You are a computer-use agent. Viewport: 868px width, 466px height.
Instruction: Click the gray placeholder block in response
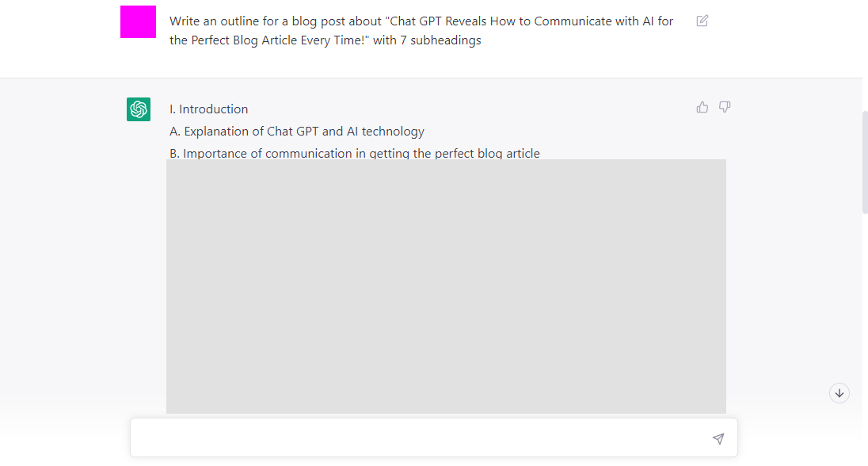[x=446, y=285]
